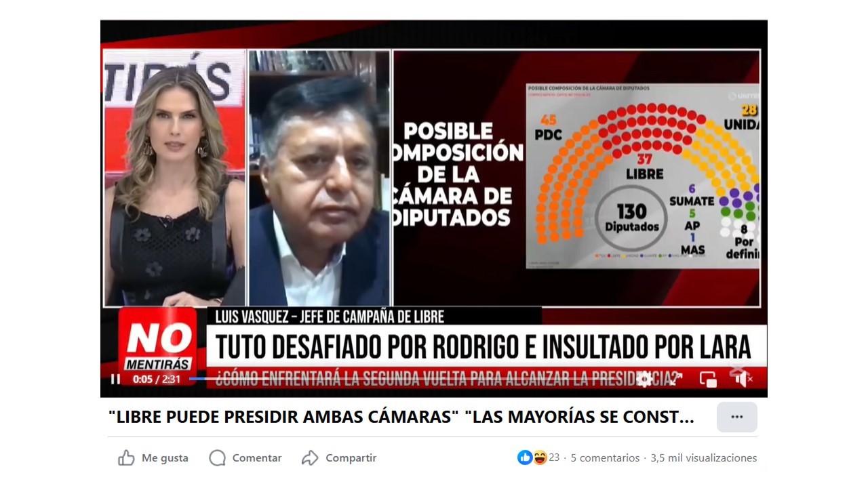Seek along the video progress bar

point(414,379)
